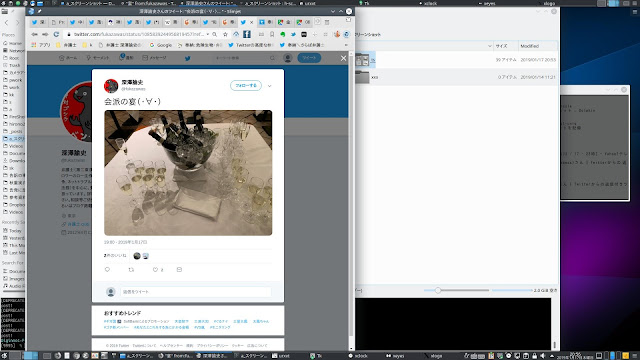Open the アプリ apps bookmark

(x=41, y=45)
